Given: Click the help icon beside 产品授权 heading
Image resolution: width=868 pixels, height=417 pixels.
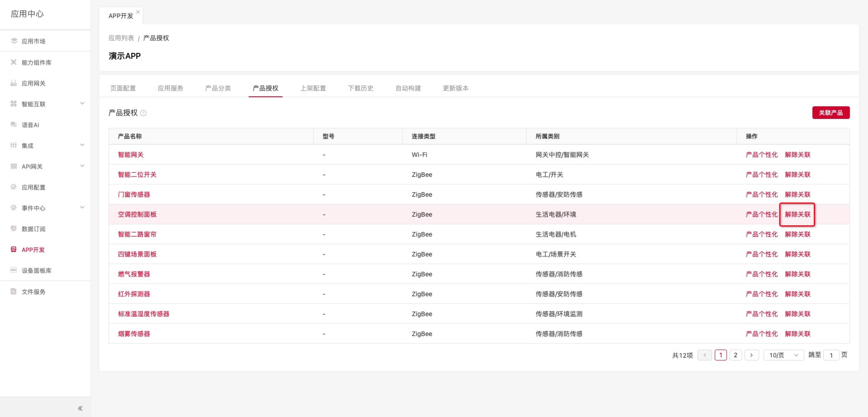Looking at the screenshot, I should [x=143, y=113].
